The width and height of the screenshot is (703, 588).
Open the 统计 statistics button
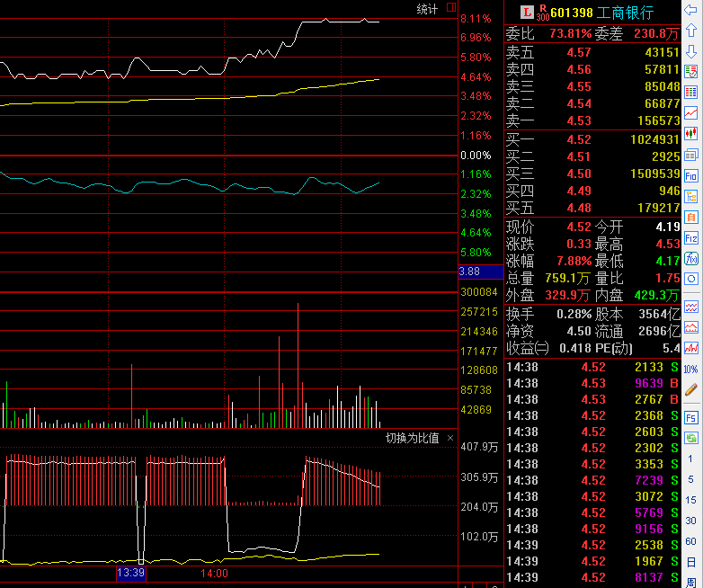click(428, 9)
